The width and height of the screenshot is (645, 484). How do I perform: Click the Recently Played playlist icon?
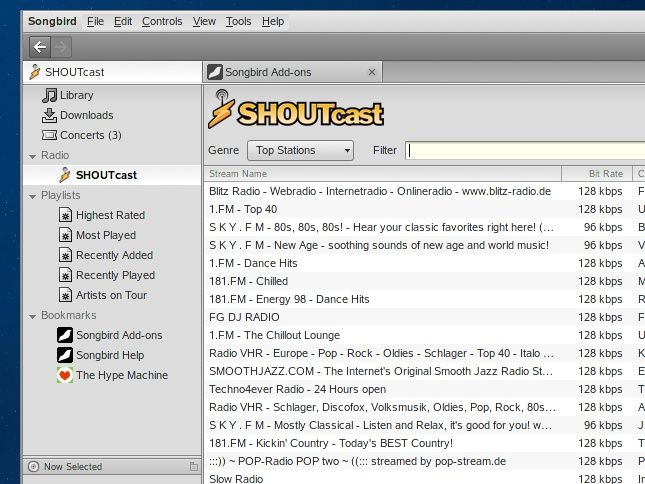tap(65, 275)
